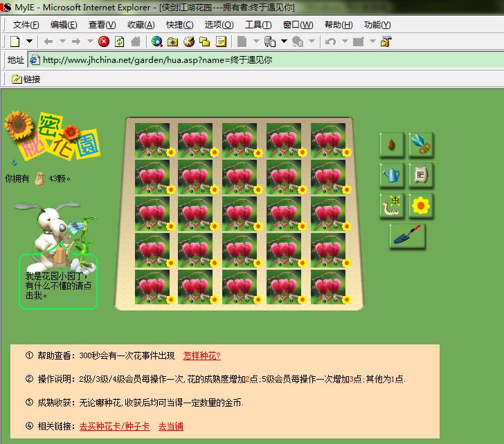The height and width of the screenshot is (444, 504).
Task: Expand black dropdown arrow after two-computers icon
Action: tap(284, 41)
